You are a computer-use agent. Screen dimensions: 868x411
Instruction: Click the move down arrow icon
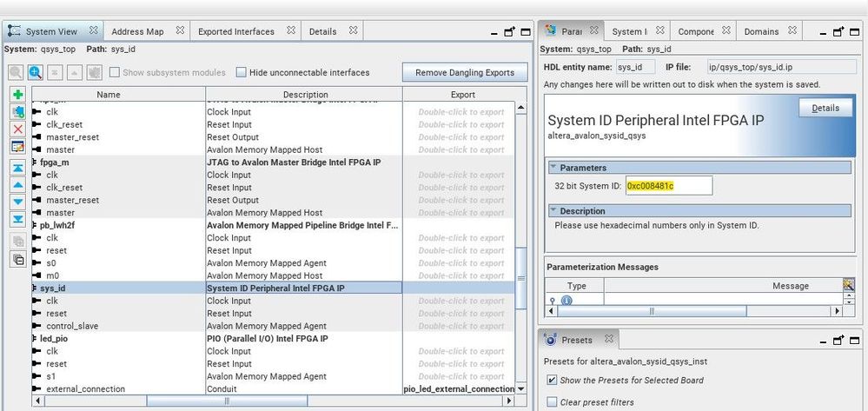point(18,202)
